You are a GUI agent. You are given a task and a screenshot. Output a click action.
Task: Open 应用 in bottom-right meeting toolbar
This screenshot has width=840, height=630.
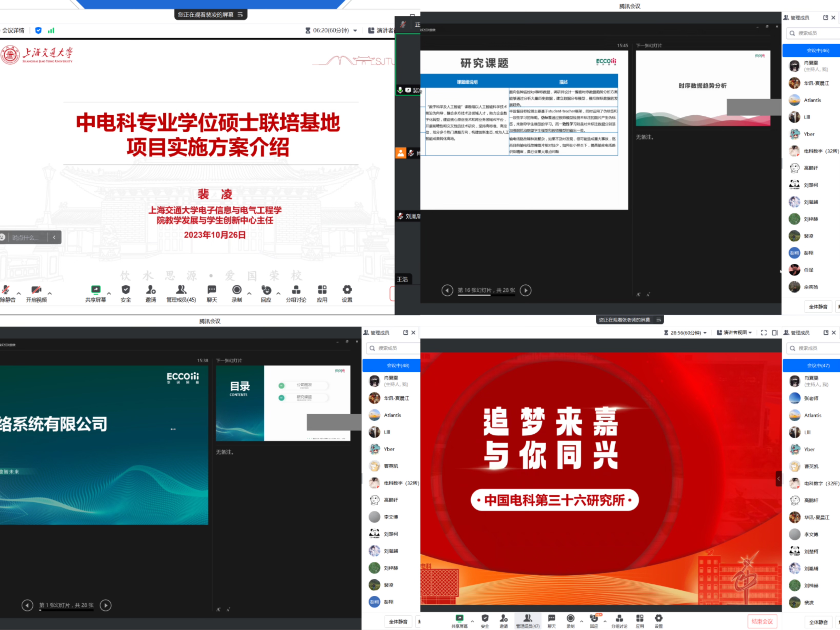click(x=640, y=621)
